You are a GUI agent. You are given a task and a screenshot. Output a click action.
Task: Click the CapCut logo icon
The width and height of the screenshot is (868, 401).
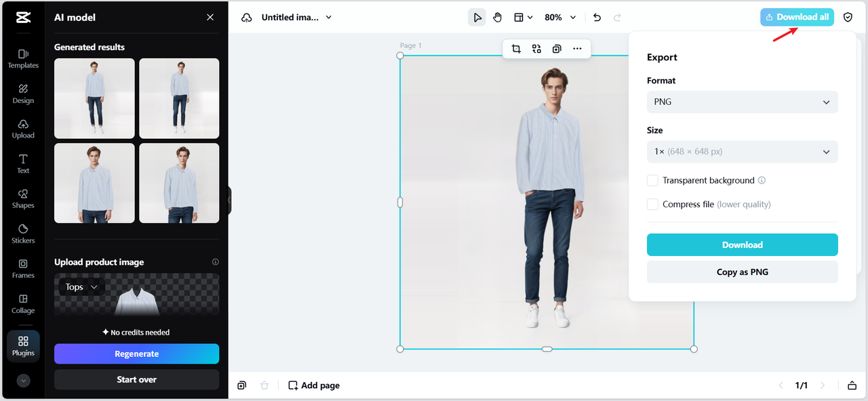click(23, 18)
